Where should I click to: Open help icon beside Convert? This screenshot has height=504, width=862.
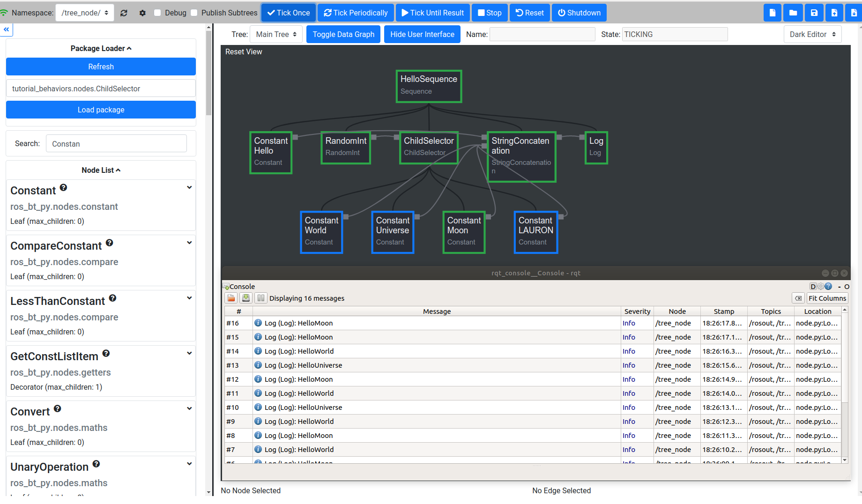pos(58,408)
